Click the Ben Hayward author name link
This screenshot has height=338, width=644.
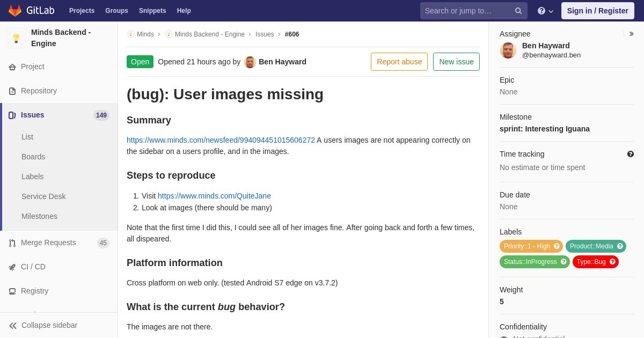coord(282,62)
